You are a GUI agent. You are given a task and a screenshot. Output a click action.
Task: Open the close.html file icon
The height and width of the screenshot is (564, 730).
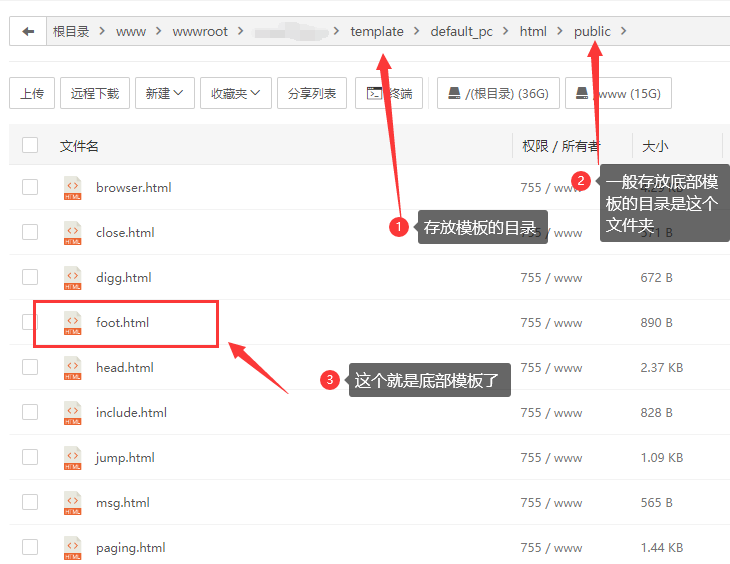73,233
